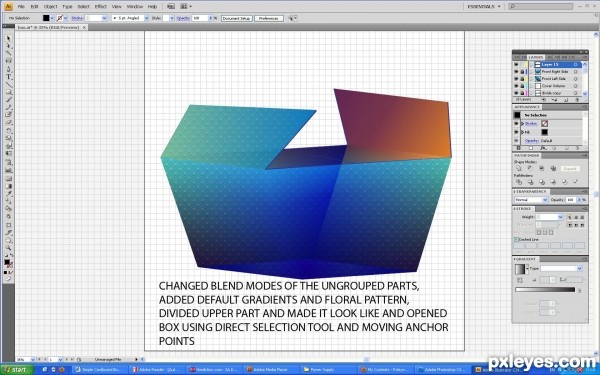The image size is (600, 375).
Task: Select the Rectangle tool
Action: (9, 92)
